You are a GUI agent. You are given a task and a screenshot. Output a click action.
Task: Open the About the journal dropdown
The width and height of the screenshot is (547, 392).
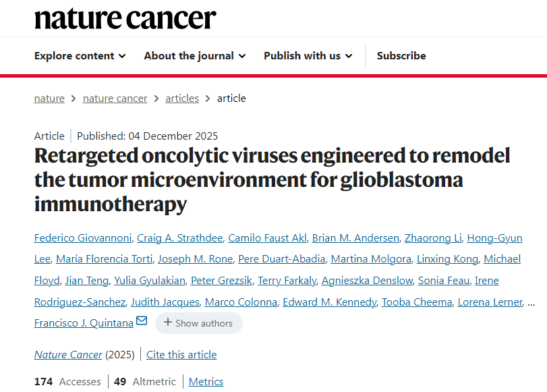tap(194, 56)
